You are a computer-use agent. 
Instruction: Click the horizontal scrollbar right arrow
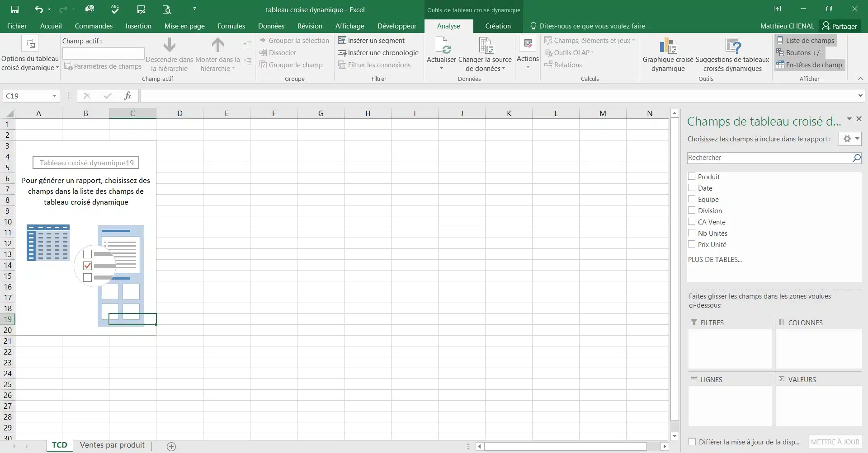(664, 447)
